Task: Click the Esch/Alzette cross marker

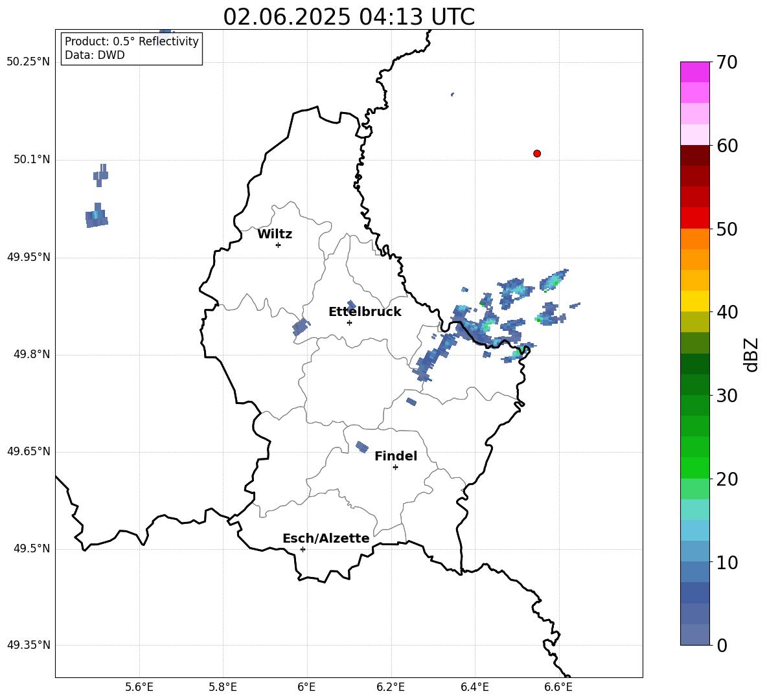Action: [x=303, y=549]
